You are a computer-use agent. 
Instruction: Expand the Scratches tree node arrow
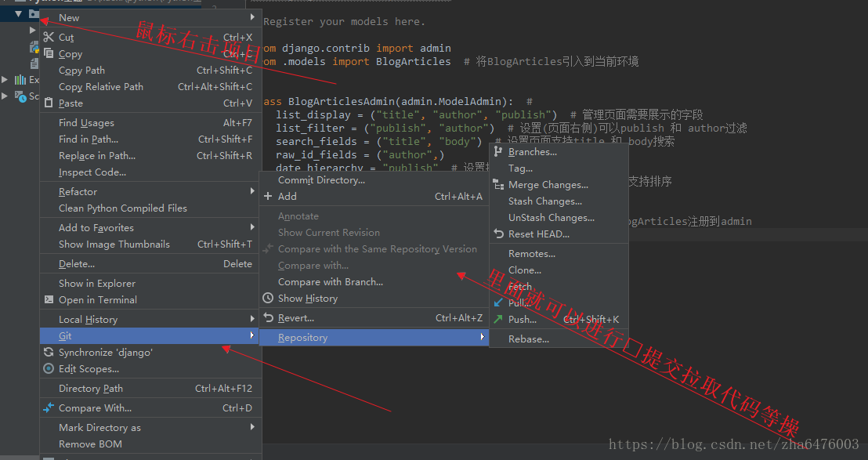[x=5, y=96]
